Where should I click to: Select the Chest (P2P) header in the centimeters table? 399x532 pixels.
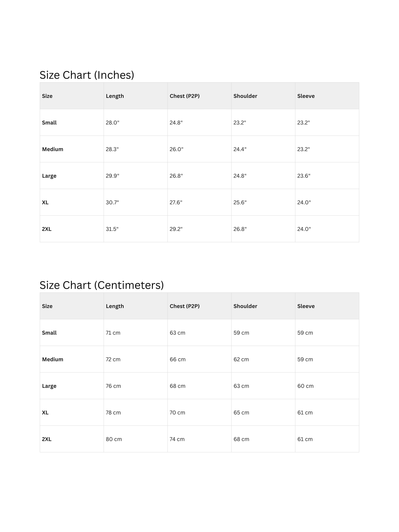pos(184,306)
